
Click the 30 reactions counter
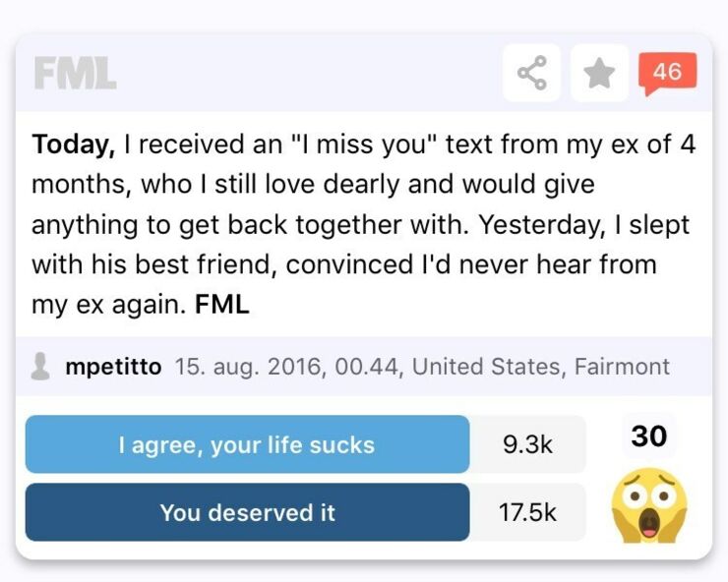coord(649,436)
